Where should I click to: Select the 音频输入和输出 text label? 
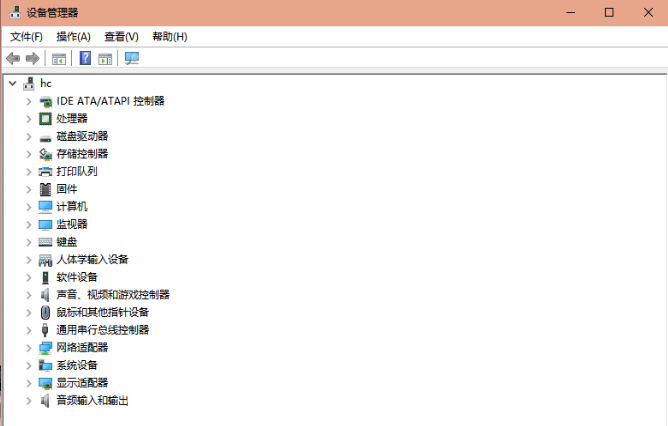click(92, 400)
